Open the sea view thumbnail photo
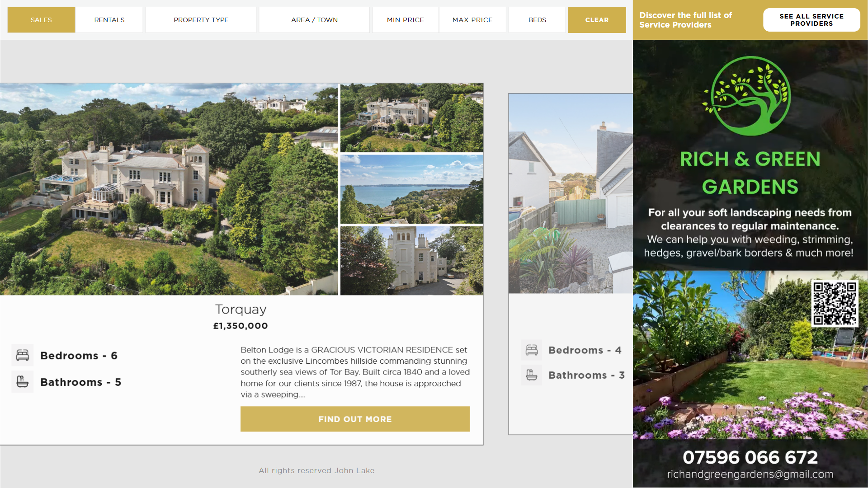Viewport: 868px width, 488px height. (x=411, y=189)
